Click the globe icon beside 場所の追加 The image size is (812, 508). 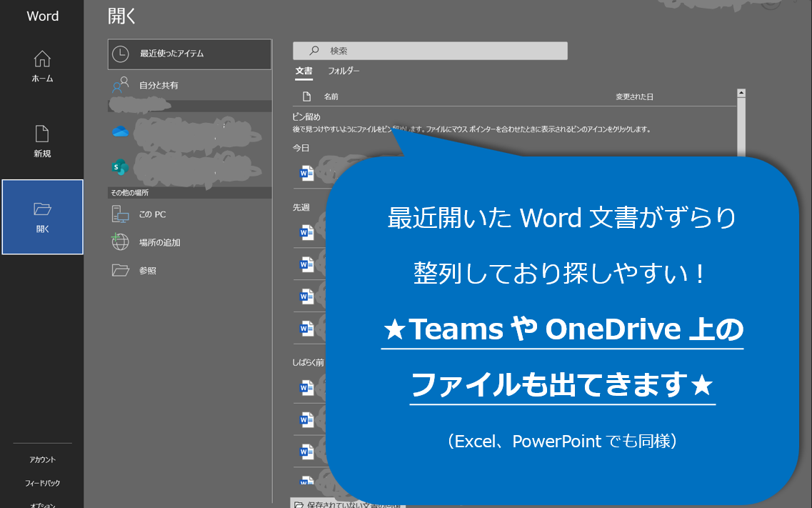point(120,241)
